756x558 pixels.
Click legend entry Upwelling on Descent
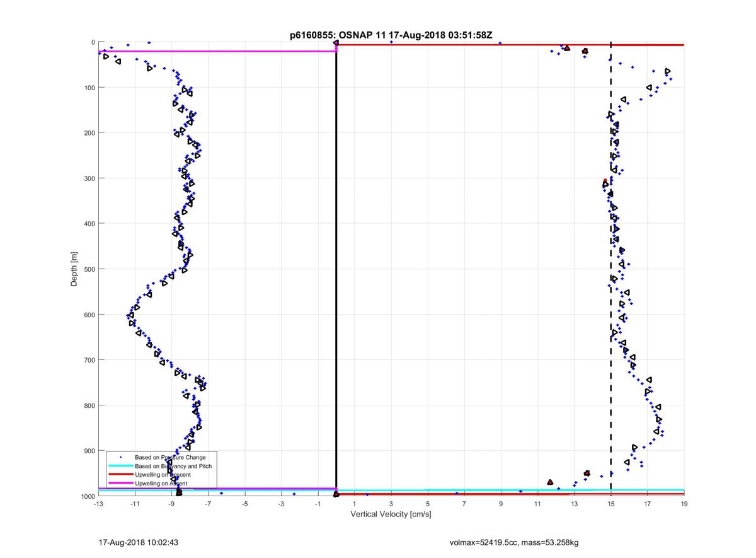pos(163,474)
